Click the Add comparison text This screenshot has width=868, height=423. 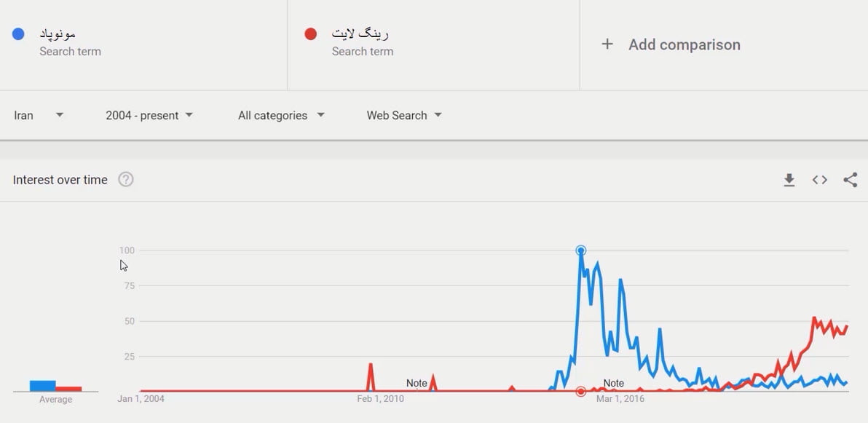[684, 44]
